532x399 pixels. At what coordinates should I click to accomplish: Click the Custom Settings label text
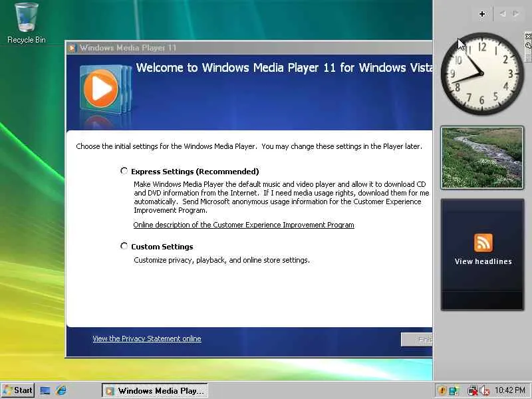(x=162, y=247)
